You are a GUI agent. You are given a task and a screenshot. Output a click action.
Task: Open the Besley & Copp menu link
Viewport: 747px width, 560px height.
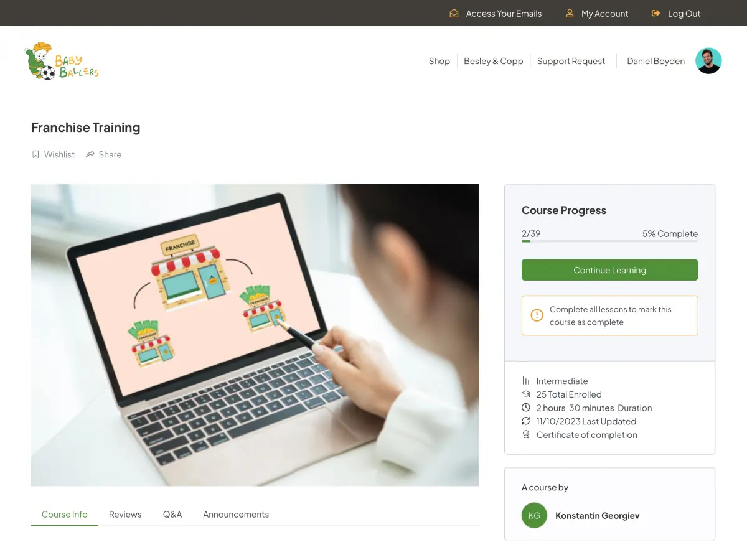494,61
